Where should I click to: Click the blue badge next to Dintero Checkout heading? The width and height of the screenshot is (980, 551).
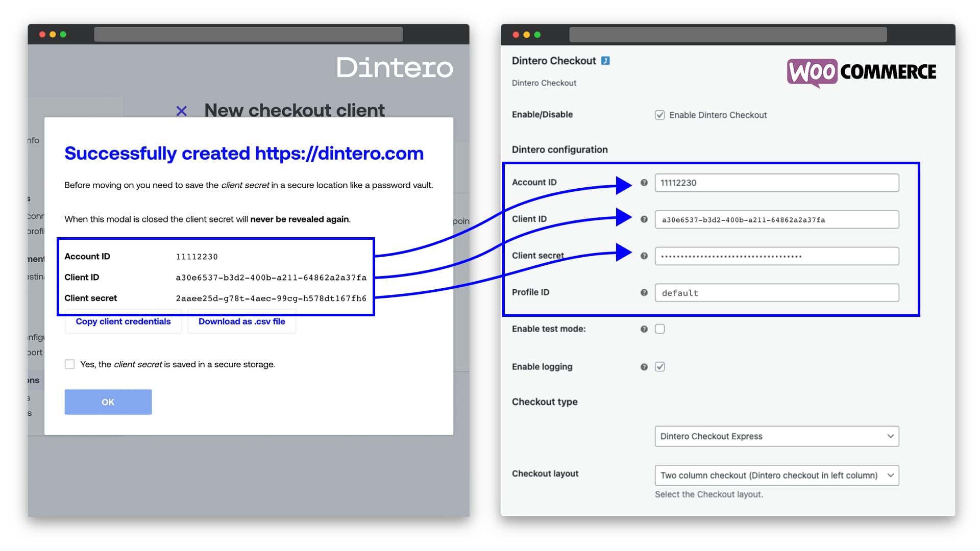[x=604, y=60]
